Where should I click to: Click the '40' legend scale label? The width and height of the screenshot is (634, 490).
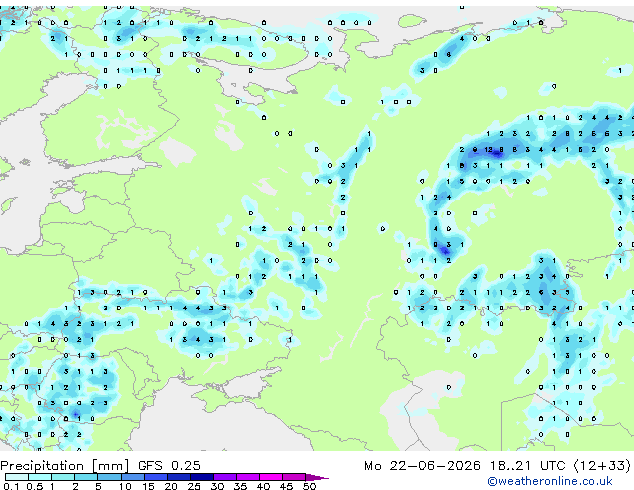263,486
